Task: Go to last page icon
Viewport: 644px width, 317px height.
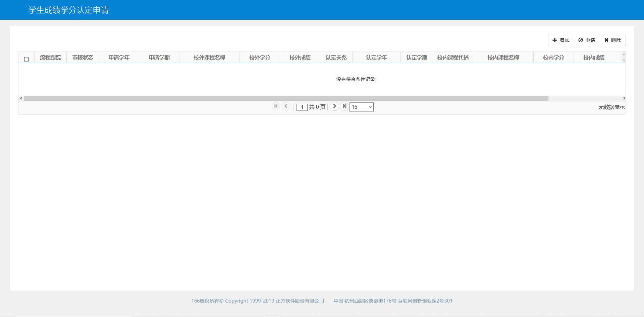Action: click(x=344, y=106)
